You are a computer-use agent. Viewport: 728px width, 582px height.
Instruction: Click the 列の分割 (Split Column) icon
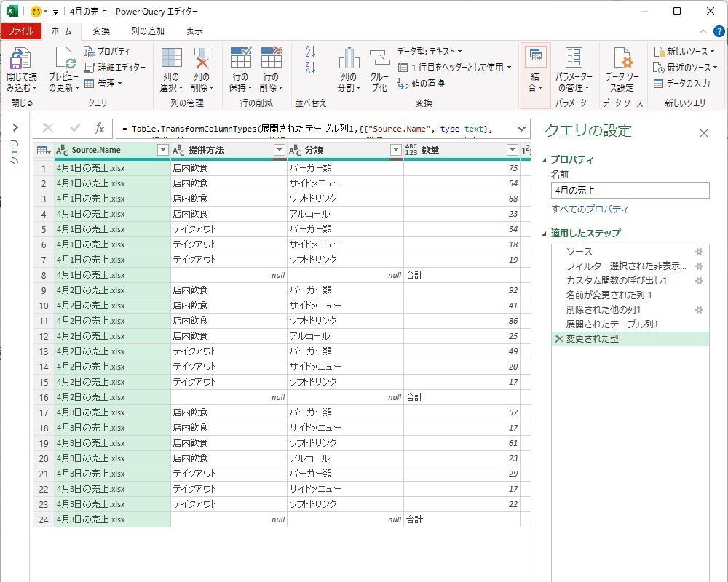coord(349,60)
